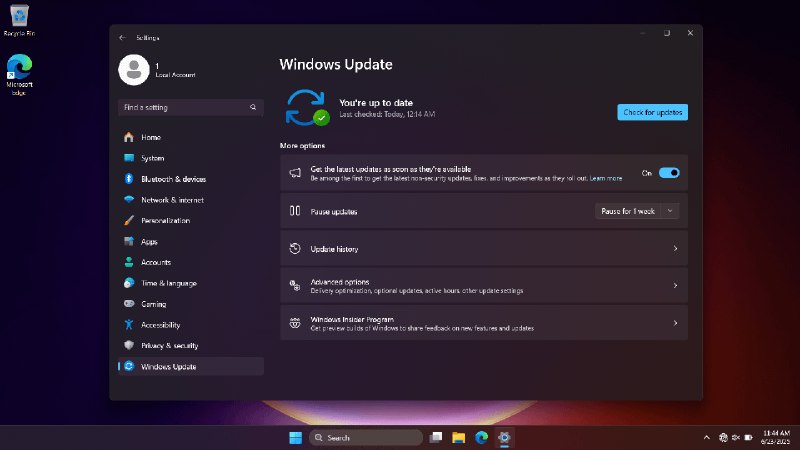Click the Apps icon in the sidebar
This screenshot has height=450, width=800.
(x=129, y=241)
